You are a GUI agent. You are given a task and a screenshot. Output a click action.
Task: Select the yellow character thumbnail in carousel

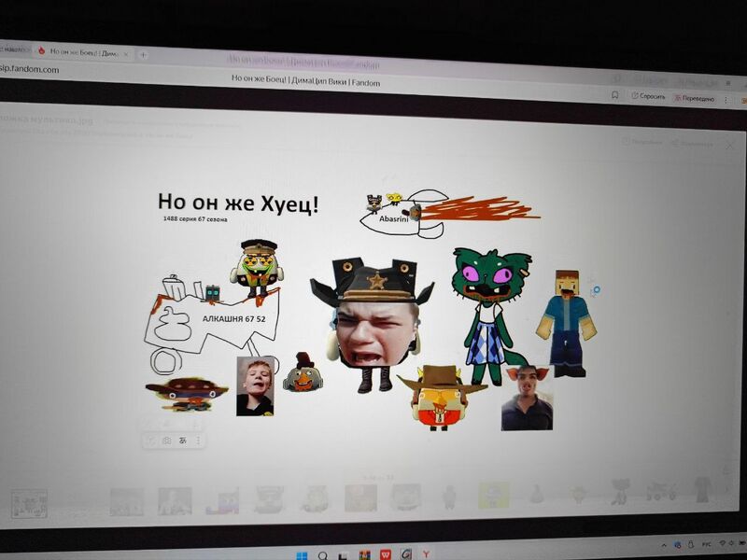tap(494, 496)
